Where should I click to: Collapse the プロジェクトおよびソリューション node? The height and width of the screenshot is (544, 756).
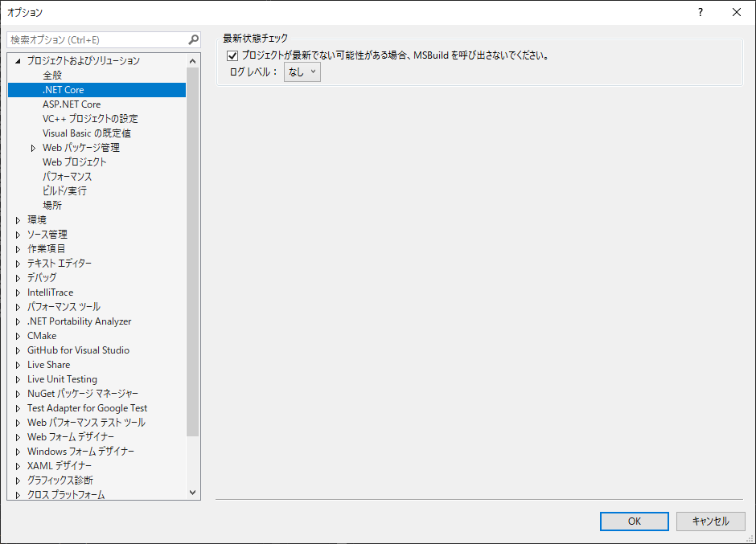click(x=17, y=59)
